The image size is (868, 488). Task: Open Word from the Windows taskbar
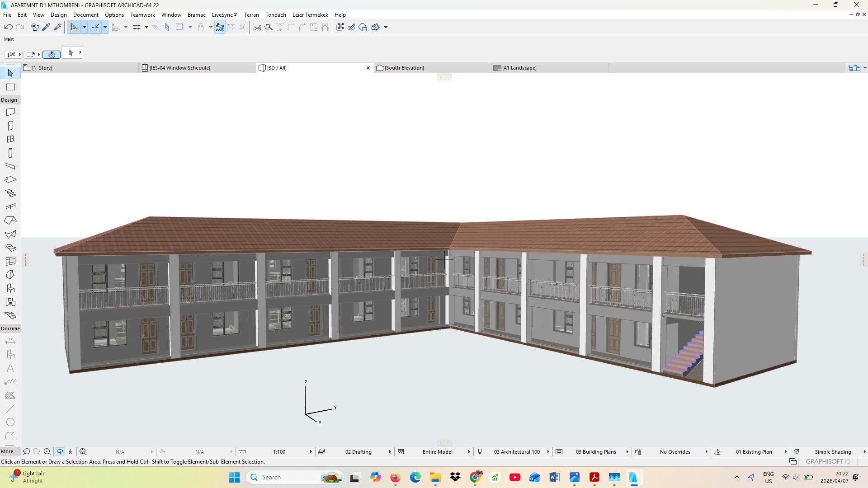[554, 477]
